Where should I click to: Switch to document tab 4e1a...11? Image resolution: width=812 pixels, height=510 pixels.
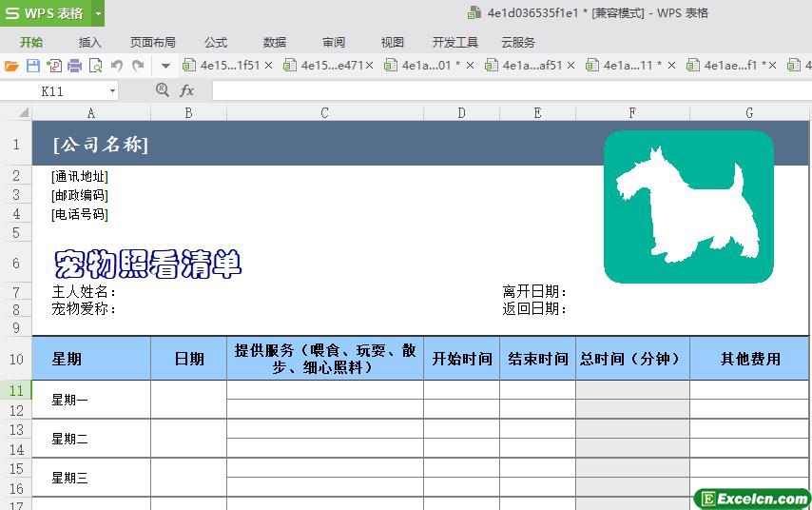624,66
